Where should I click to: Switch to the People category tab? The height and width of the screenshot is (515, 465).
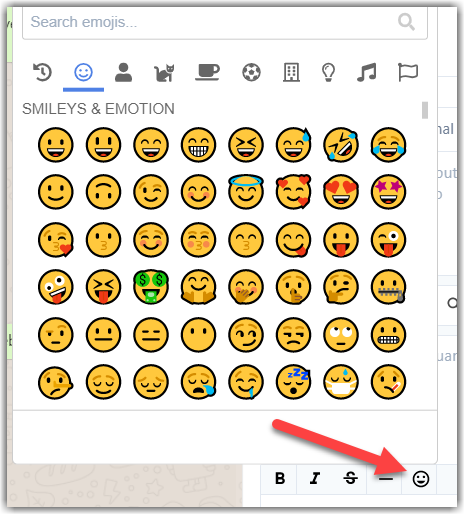coord(123,72)
